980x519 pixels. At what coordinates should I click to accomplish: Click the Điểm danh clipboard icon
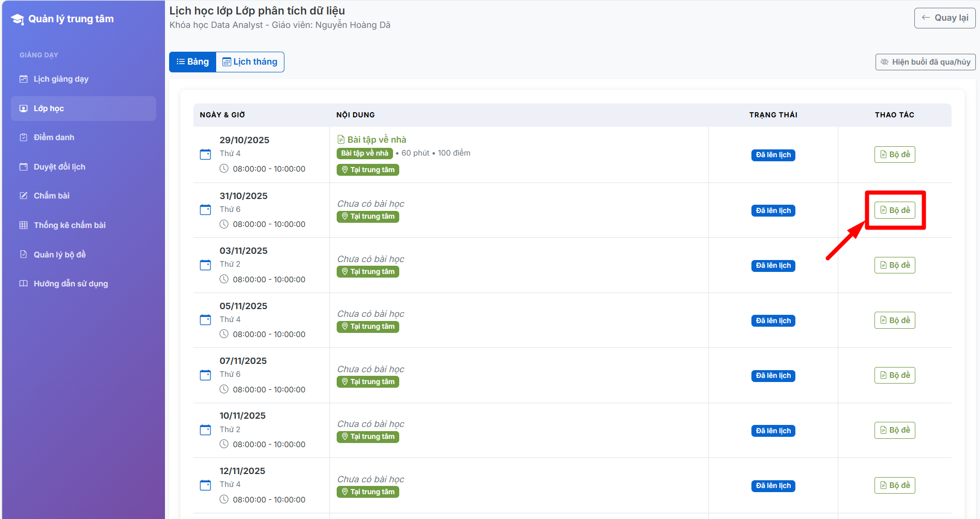[x=23, y=138]
